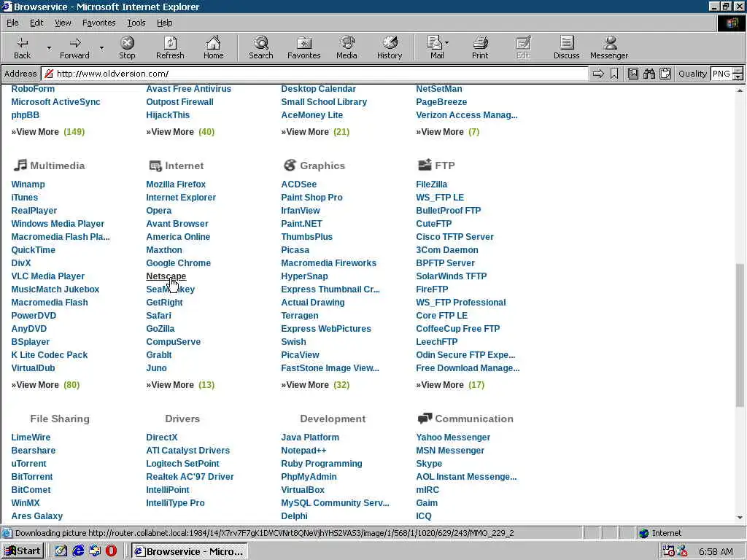The image size is (747, 560).
Task: Open the ACDSee link
Action: pos(298,184)
